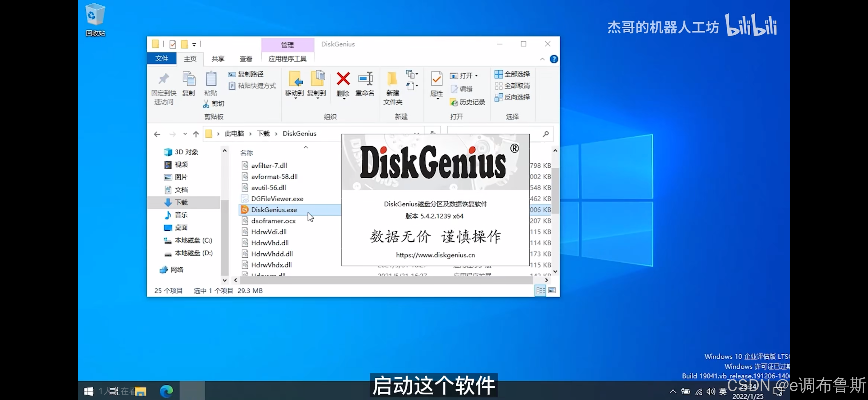The image size is (868, 400).
Task: Click the Select None icon
Action: click(x=498, y=86)
